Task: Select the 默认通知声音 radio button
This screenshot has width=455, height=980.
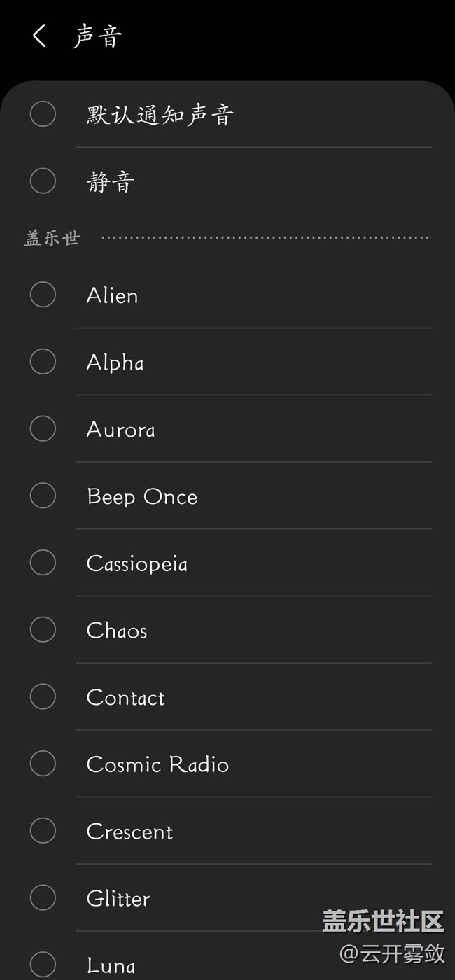Action: point(43,114)
